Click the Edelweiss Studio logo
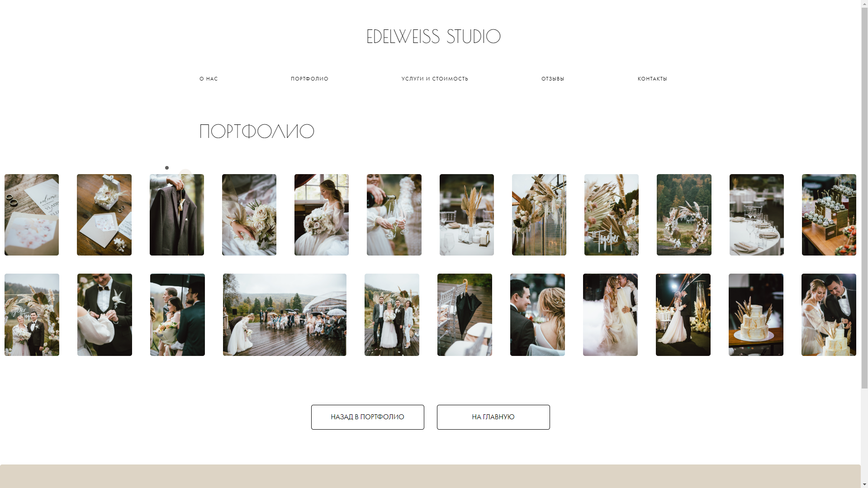 point(433,37)
